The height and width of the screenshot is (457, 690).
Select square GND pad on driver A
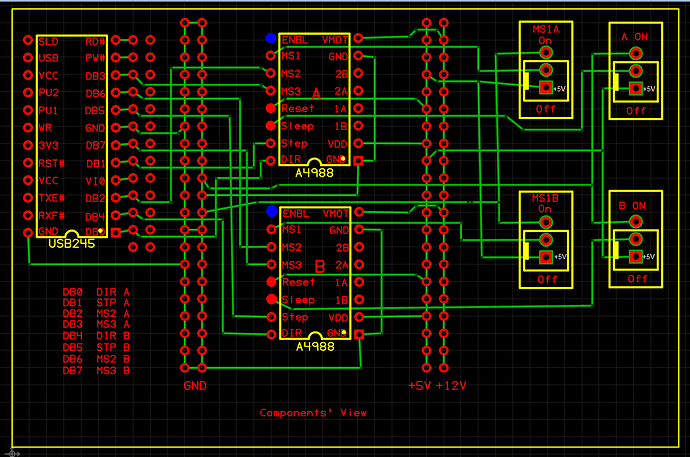(x=358, y=159)
